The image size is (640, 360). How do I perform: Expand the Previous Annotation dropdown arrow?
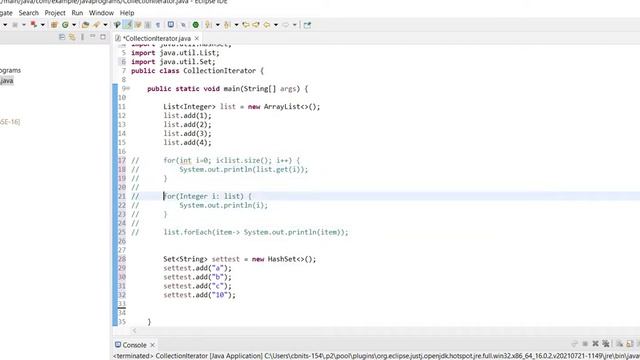(x=236, y=25)
